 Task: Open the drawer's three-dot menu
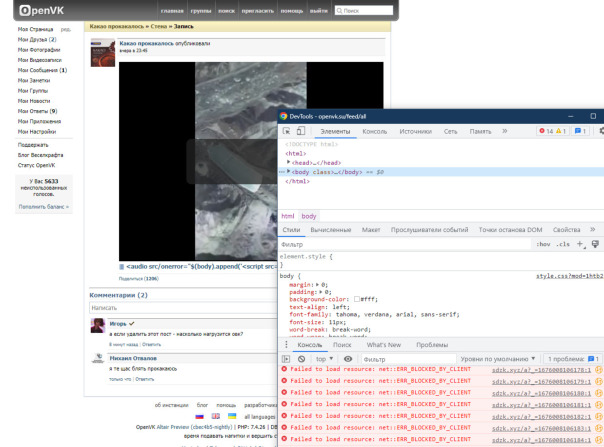[x=286, y=344]
